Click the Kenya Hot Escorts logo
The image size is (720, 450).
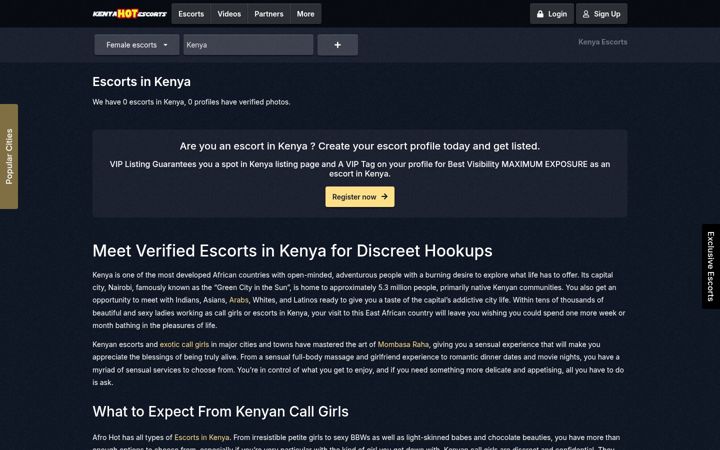[129, 14]
